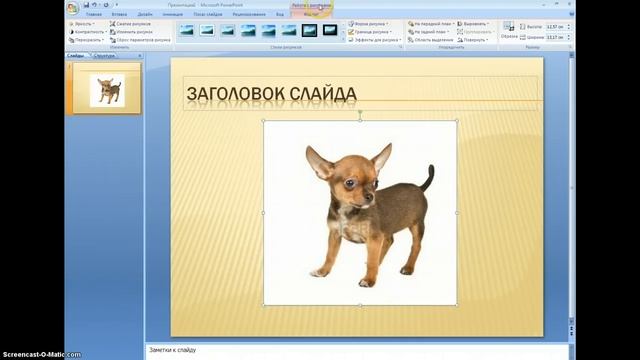Switch to the Структура outline tab
The image size is (640, 360).
pyautogui.click(x=104, y=56)
